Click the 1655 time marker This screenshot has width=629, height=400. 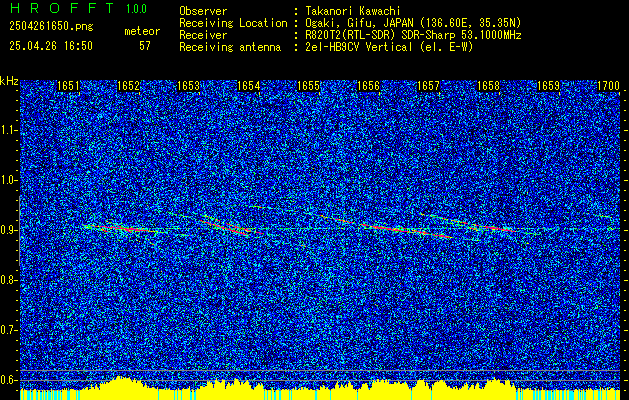click(x=308, y=86)
